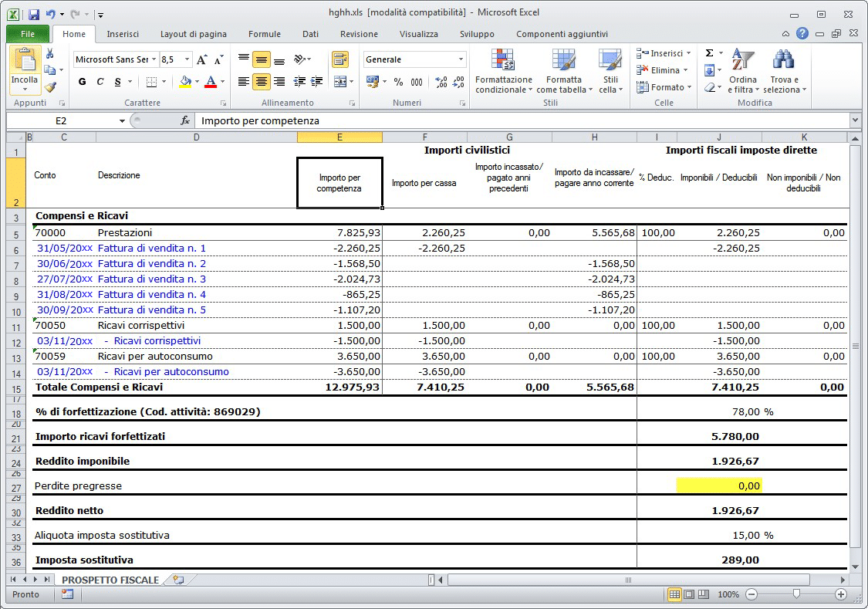868x609 pixels.
Task: Switch to Page Layout view in status bar
Action: pyautogui.click(x=689, y=594)
